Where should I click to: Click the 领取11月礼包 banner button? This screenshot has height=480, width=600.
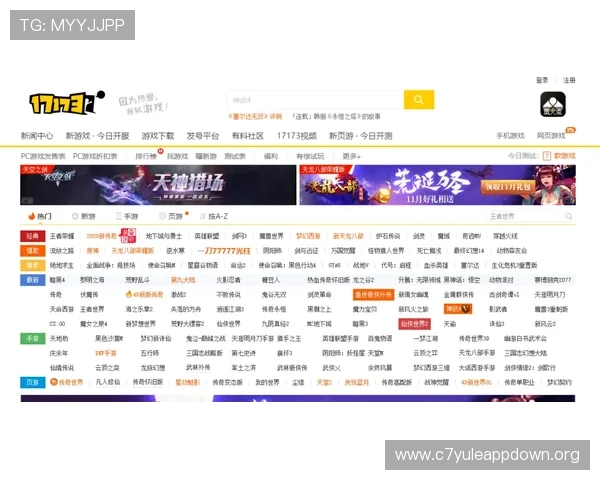508,186
